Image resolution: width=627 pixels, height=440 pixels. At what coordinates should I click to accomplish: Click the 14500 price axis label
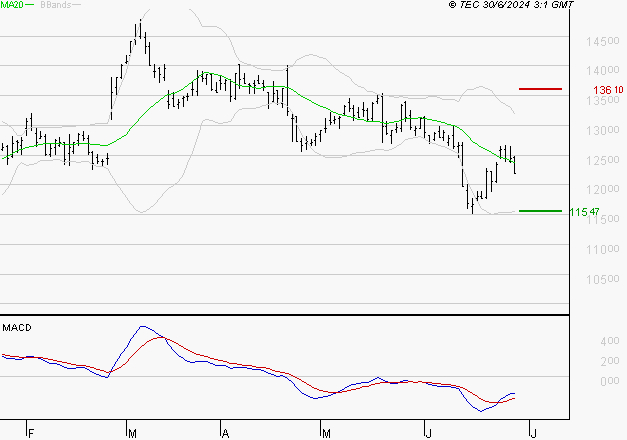click(602, 41)
